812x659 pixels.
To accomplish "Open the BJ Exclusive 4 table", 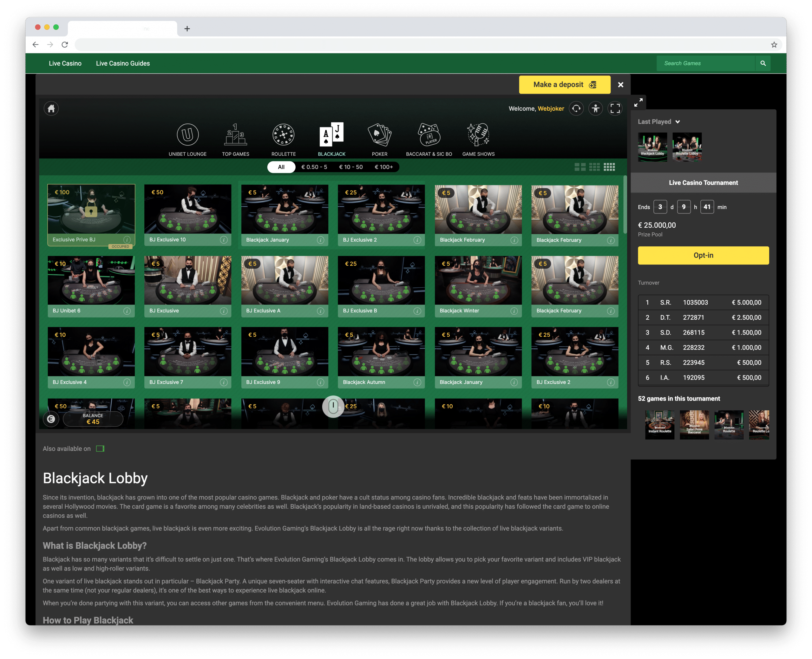I will (91, 358).
